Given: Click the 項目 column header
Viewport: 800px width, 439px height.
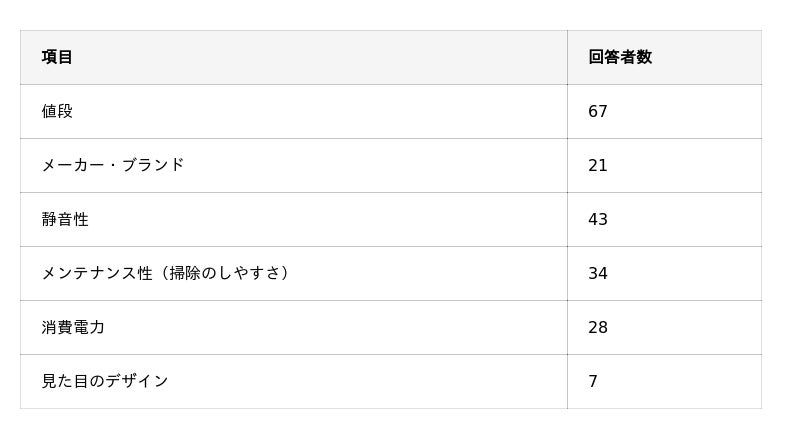Looking at the screenshot, I should [57, 57].
